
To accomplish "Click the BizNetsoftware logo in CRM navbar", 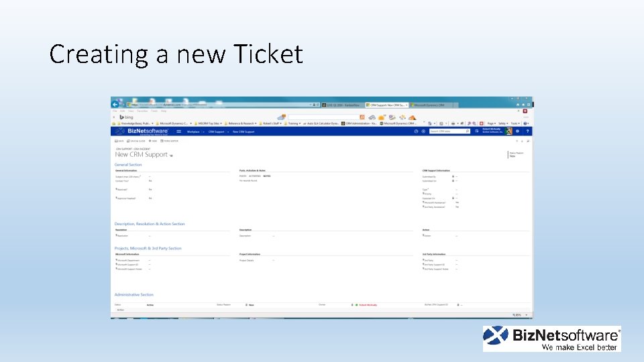I will [x=142, y=131].
